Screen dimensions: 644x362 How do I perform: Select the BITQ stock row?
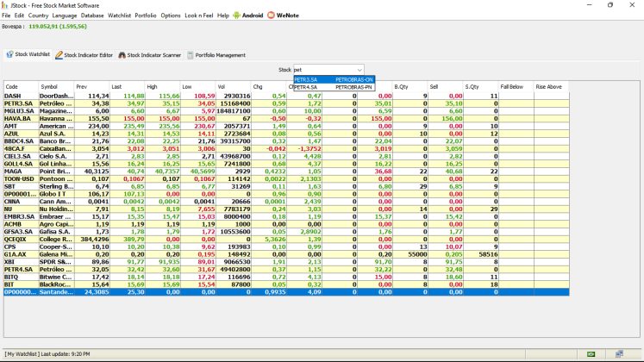[x=286, y=277]
